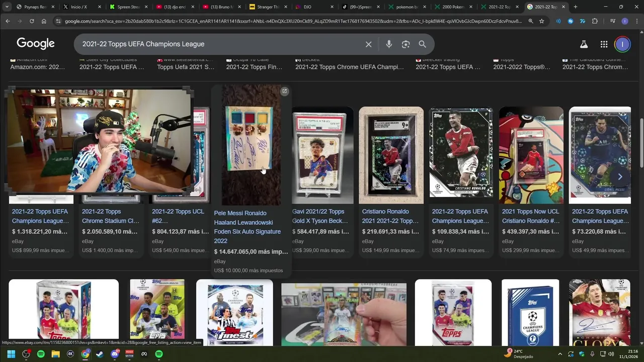Open the Google apps grid
This screenshot has height=362, width=644.
click(x=604, y=44)
